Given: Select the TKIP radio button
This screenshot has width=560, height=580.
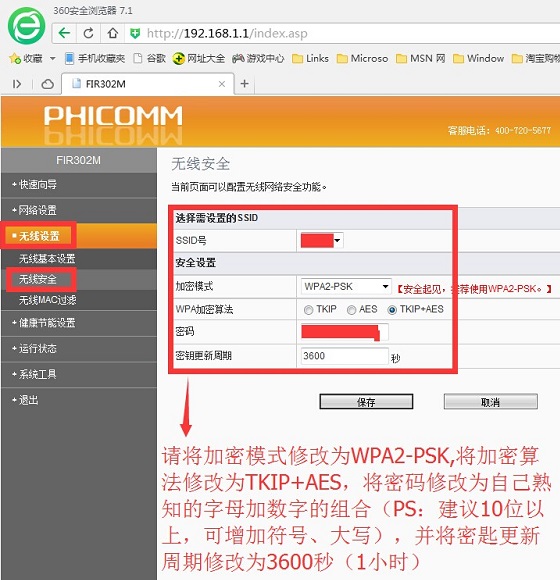Looking at the screenshot, I should (308, 310).
